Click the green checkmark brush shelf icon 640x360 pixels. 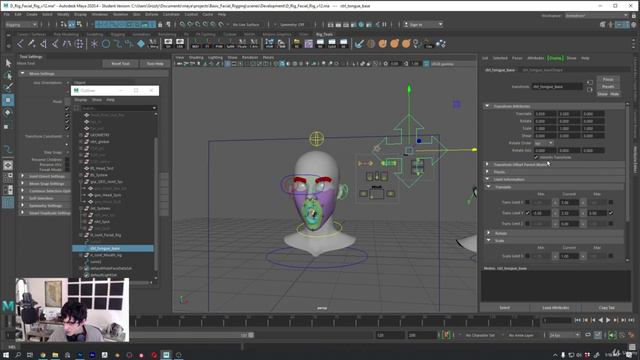pyautogui.click(x=359, y=43)
